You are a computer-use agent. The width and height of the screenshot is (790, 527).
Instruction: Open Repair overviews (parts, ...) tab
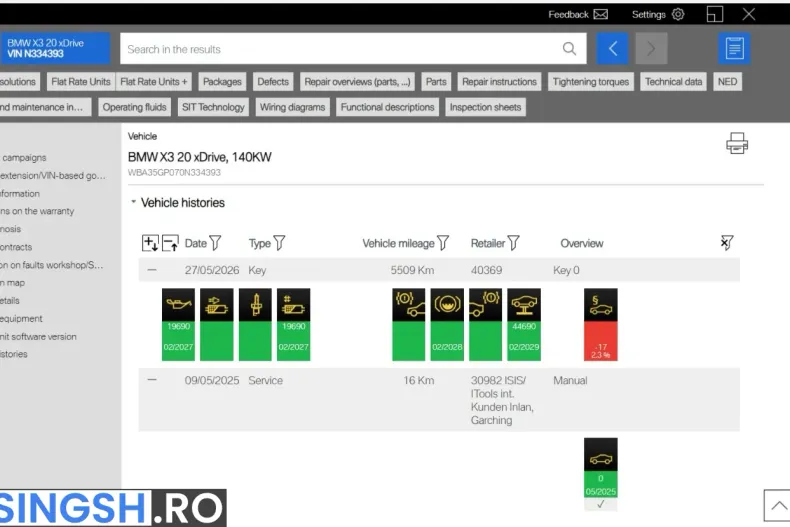point(357,82)
